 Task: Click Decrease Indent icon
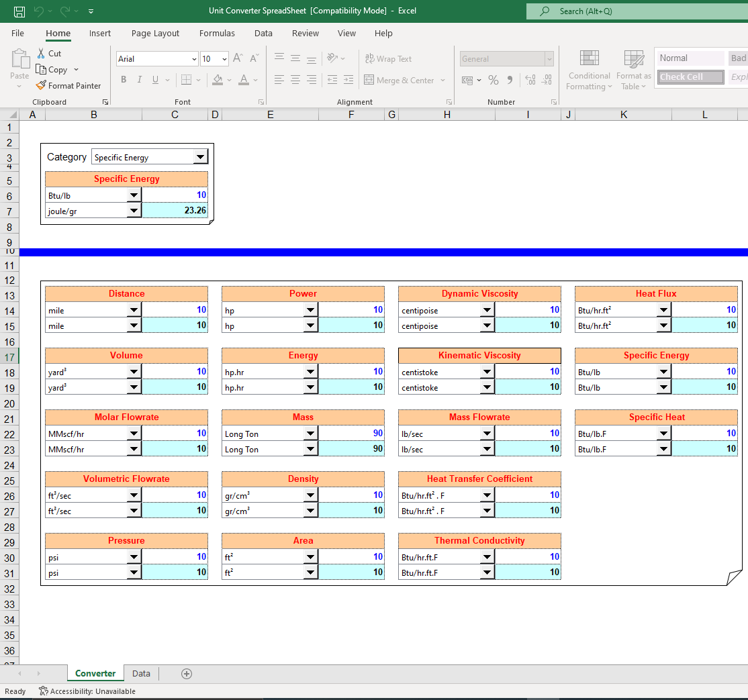point(332,80)
